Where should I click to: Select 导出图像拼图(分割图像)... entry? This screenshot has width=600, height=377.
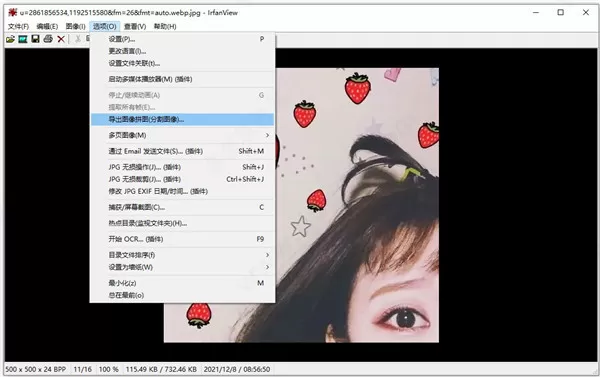[183, 119]
